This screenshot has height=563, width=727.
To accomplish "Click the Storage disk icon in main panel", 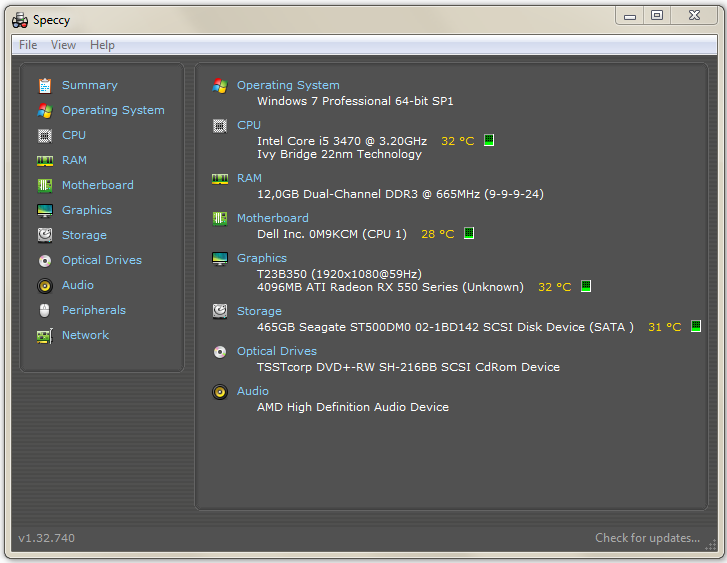I will tap(220, 311).
